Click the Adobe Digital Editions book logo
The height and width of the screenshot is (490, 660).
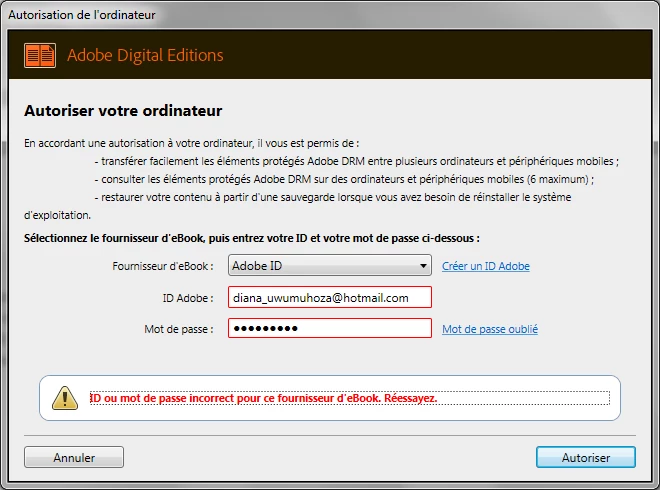(40, 55)
